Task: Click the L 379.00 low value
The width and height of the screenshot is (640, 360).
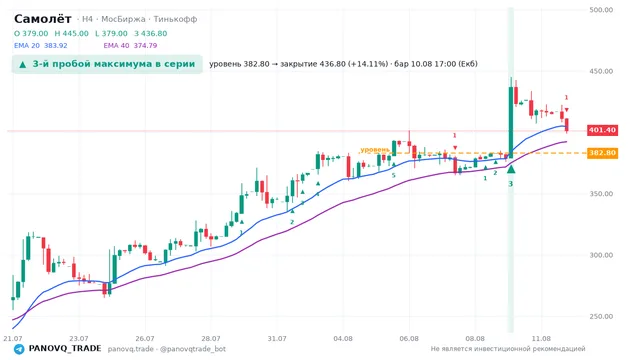Action: (x=111, y=33)
